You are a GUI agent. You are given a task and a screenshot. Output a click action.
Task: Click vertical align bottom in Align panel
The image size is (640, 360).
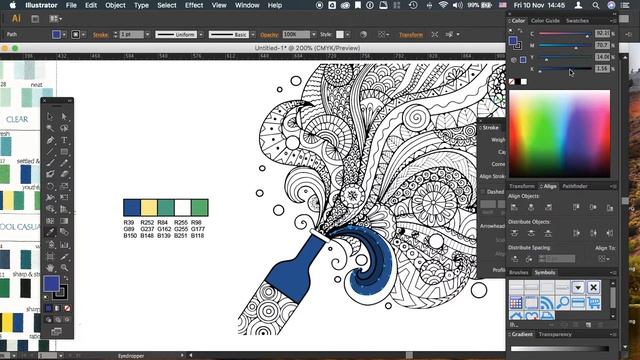click(610, 207)
